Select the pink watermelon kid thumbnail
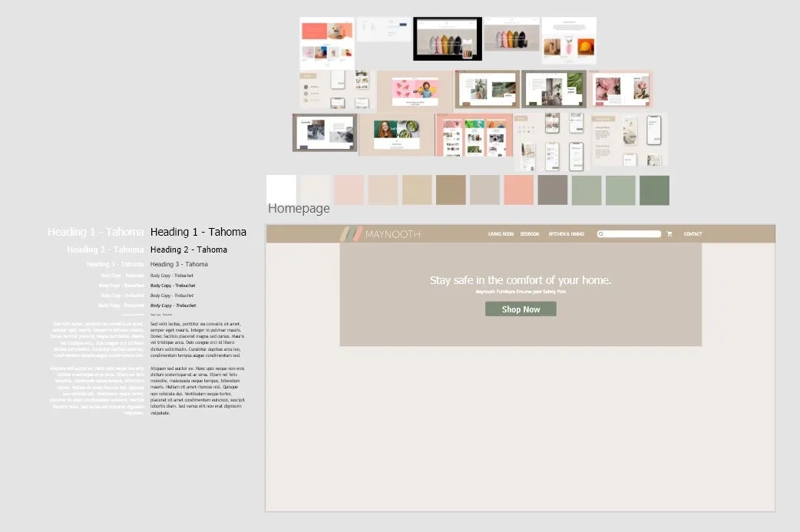The width and height of the screenshot is (800, 532). click(415, 92)
